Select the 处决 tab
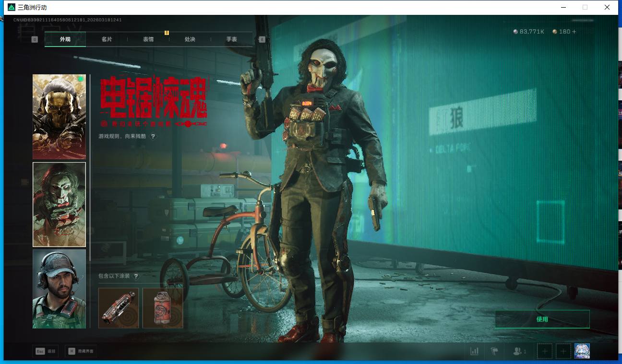The height and width of the screenshot is (364, 622). pos(190,39)
